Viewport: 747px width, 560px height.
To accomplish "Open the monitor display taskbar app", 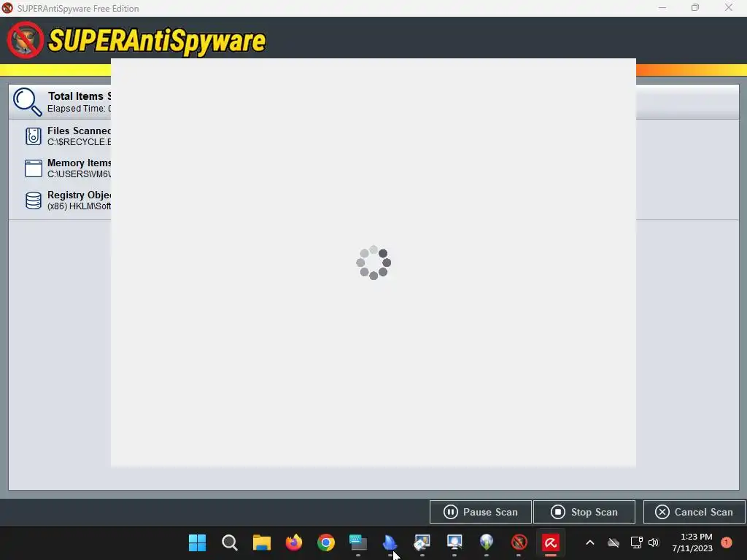I will point(454,542).
